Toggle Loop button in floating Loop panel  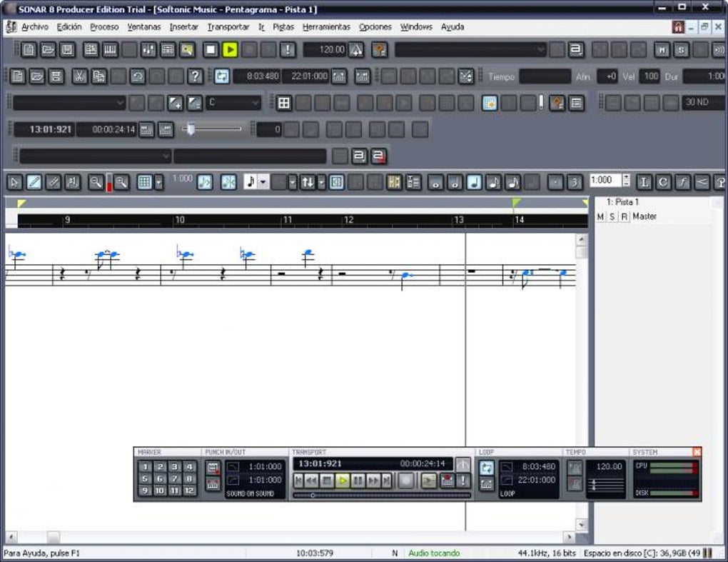(x=487, y=468)
